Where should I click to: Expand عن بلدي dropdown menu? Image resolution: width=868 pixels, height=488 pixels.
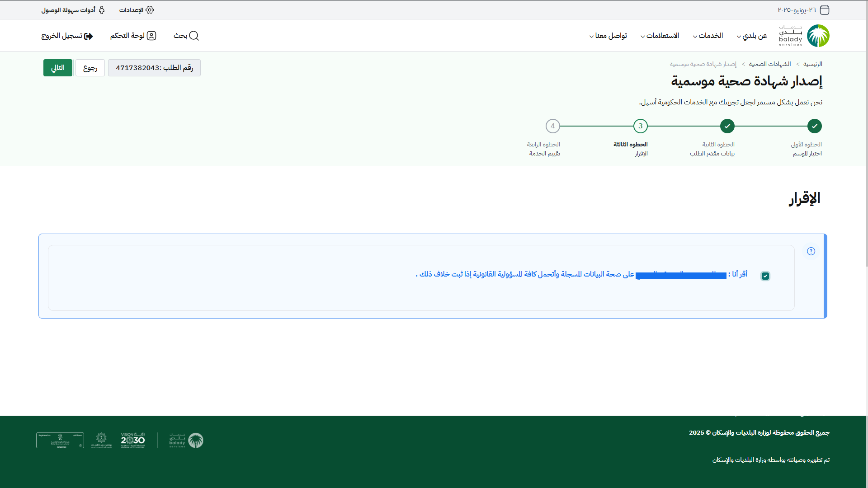point(754,36)
